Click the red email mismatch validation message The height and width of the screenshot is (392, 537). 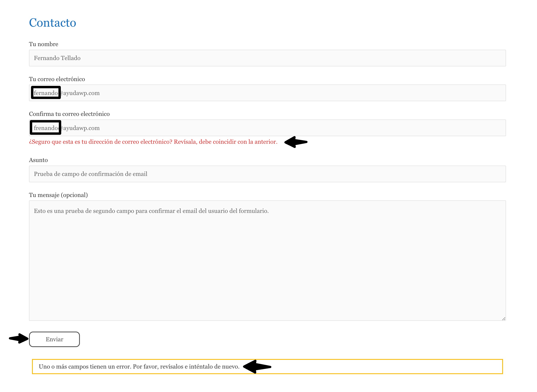pyautogui.click(x=153, y=142)
